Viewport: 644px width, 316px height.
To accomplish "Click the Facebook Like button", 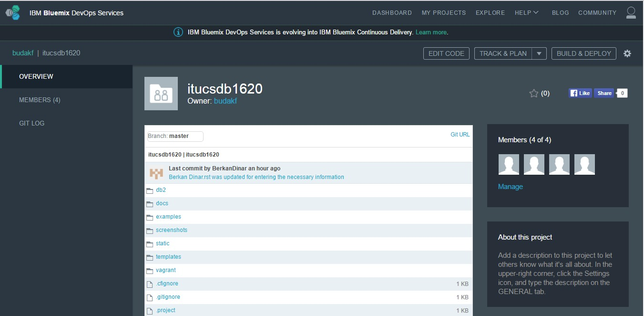I will [580, 93].
